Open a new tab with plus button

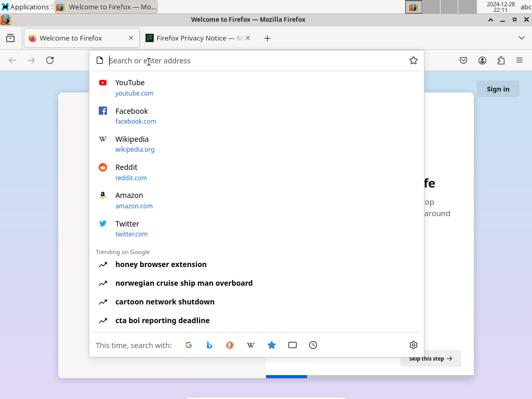(x=268, y=38)
